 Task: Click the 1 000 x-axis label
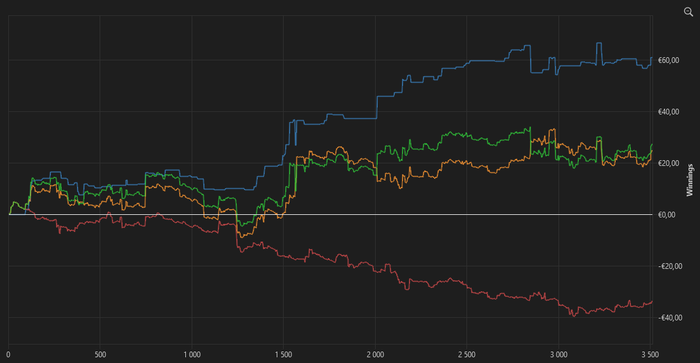[192, 355]
